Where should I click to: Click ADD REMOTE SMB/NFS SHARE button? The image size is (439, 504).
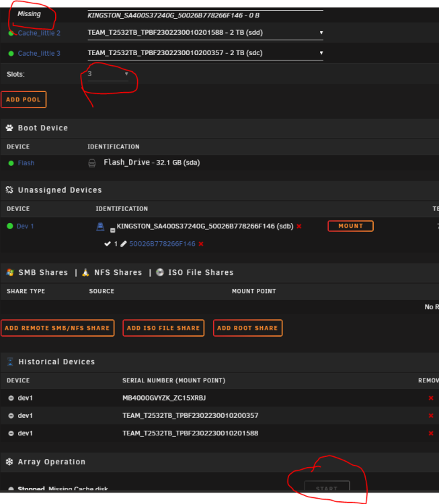[58, 328]
